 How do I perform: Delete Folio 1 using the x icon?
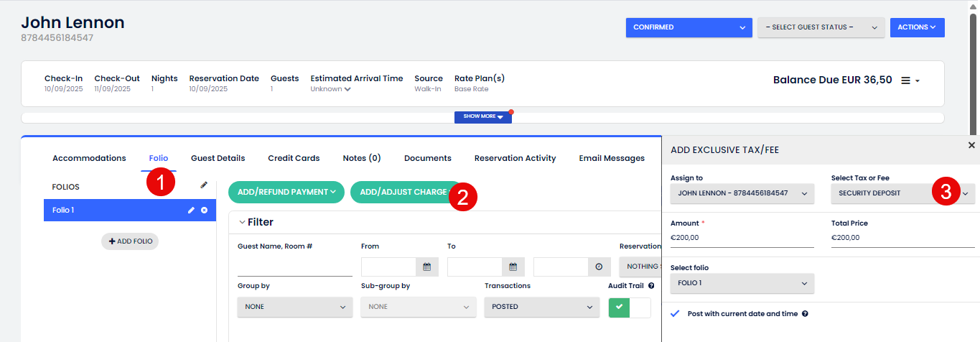coord(204,211)
